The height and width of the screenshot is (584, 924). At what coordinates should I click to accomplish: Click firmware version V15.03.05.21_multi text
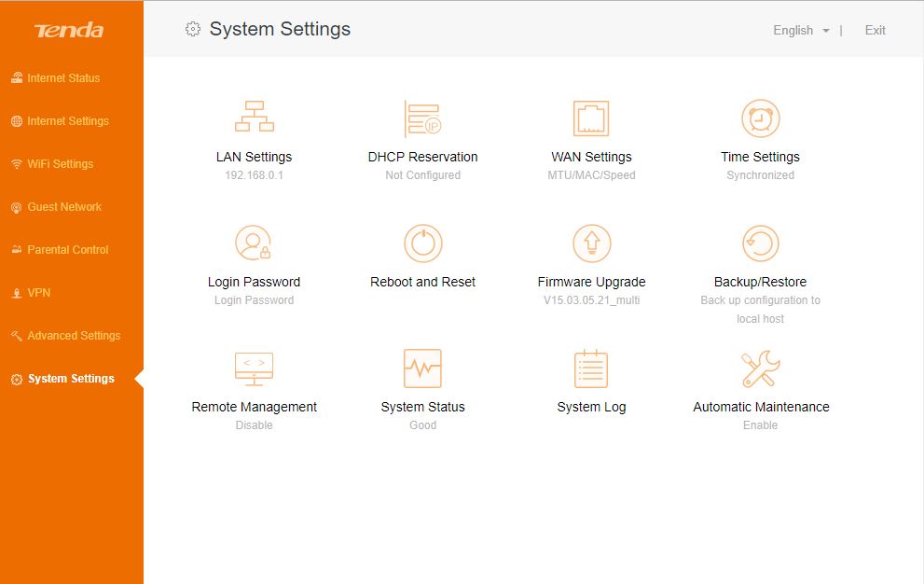tap(592, 300)
